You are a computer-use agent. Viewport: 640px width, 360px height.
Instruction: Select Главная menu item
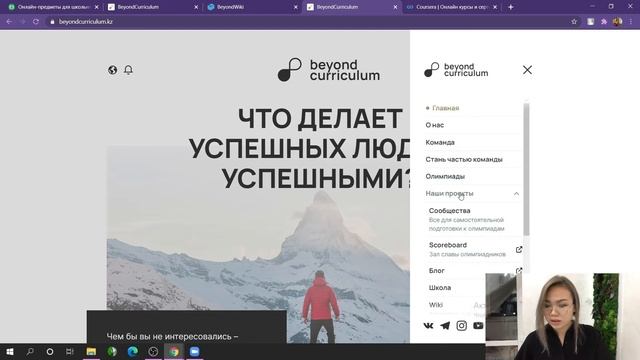tap(445, 108)
